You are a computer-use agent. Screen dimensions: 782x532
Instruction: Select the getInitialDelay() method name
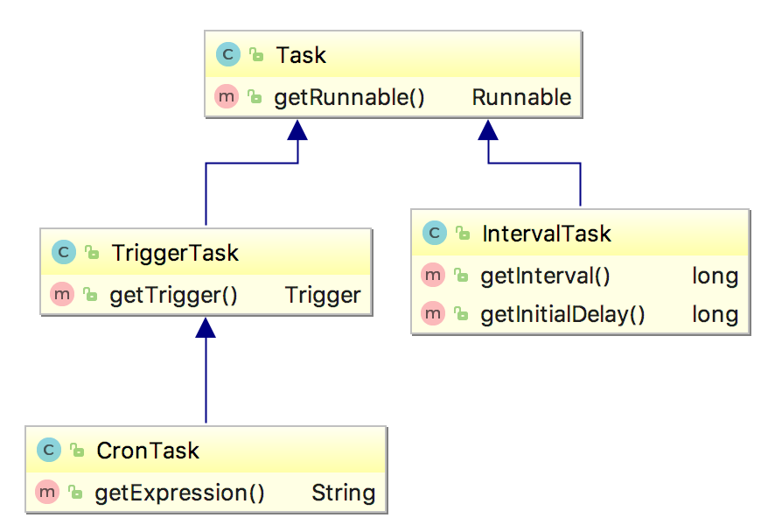click(x=562, y=314)
